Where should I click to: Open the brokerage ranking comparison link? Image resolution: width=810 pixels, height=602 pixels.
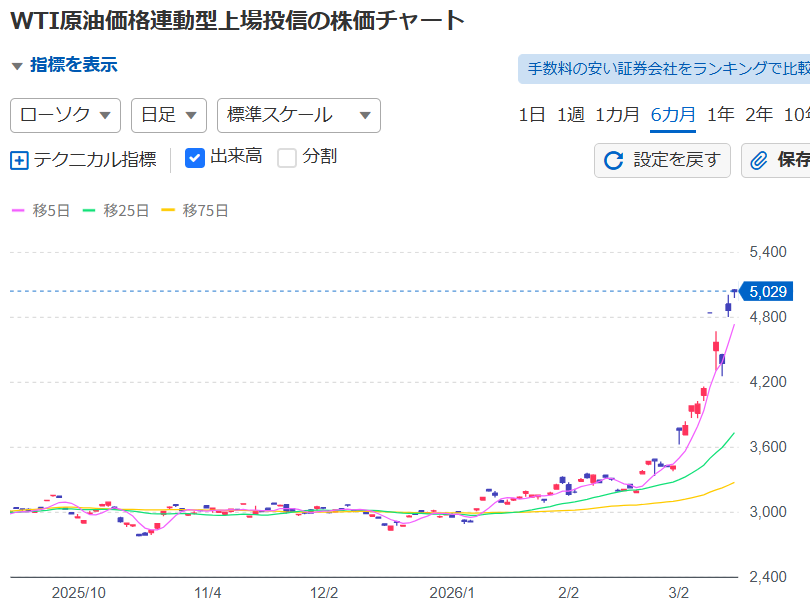click(x=667, y=69)
